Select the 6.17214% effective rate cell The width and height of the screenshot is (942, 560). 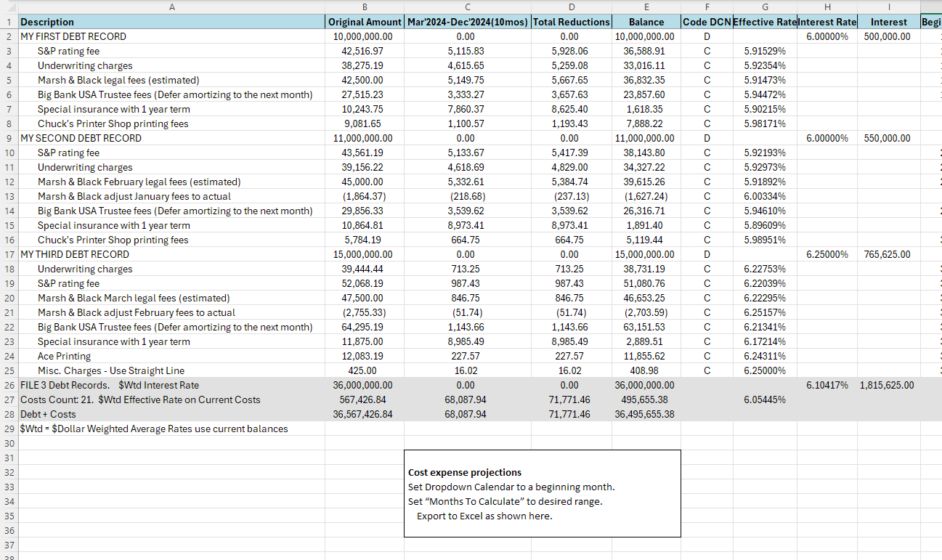click(765, 341)
